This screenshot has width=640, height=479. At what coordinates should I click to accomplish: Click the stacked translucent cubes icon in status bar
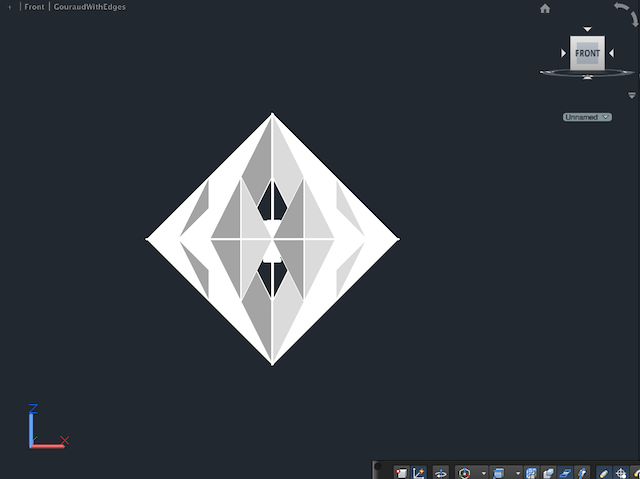pyautogui.click(x=548, y=473)
